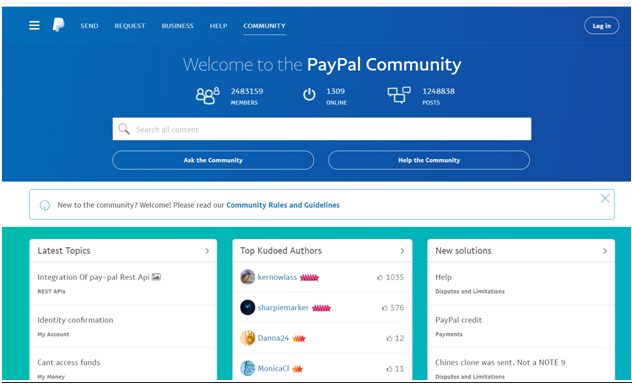The height and width of the screenshot is (385, 632).
Task: Click MonicaCl rank stars badge
Action: (297, 369)
